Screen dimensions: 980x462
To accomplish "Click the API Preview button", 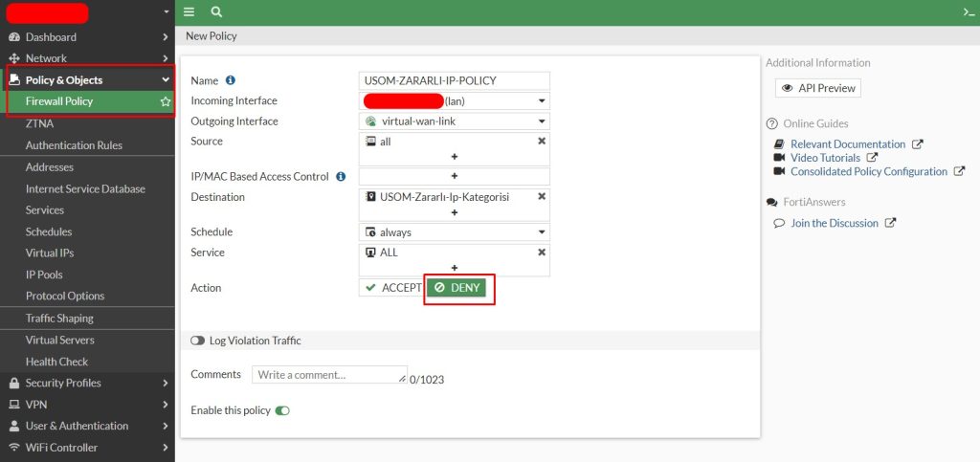I will tap(818, 88).
